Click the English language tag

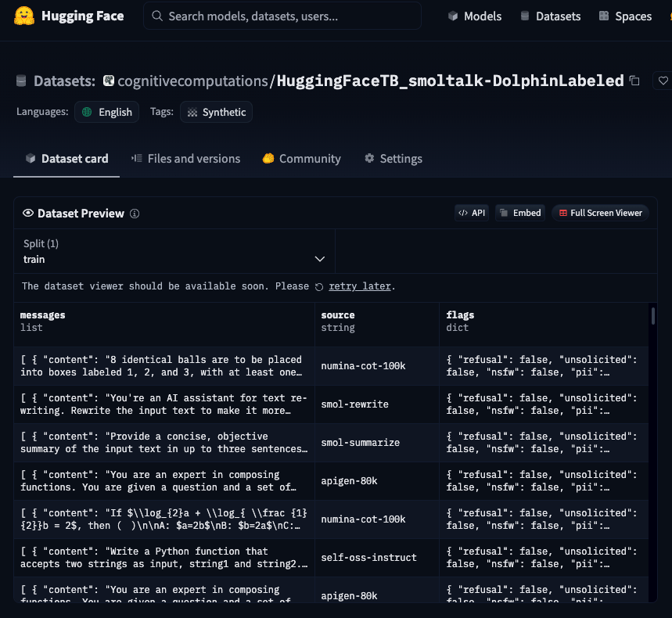106,112
